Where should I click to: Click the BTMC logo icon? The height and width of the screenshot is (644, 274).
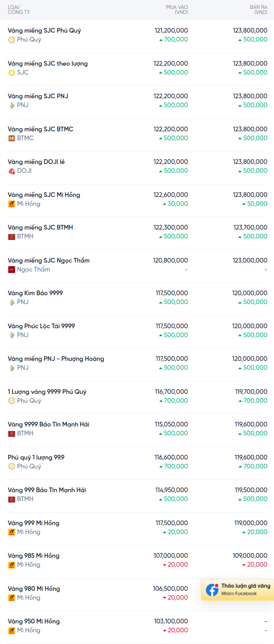[12, 138]
